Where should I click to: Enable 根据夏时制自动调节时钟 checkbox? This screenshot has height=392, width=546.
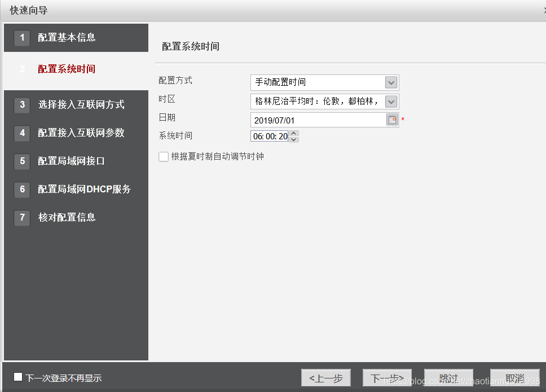164,157
